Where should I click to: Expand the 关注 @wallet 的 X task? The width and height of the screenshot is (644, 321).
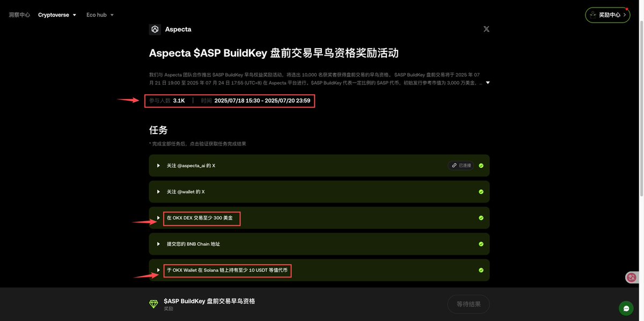(158, 192)
